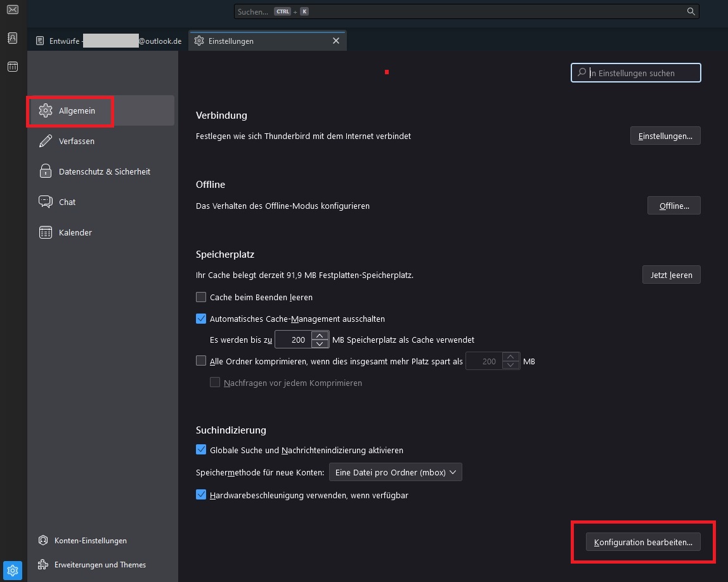This screenshot has width=728, height=582.
Task: Go to Datenschutz & Sicherheit settings
Action: (101, 171)
